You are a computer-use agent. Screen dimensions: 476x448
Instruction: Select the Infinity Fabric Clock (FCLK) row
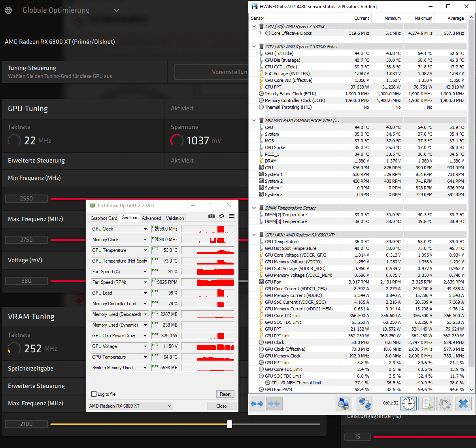coord(358,94)
